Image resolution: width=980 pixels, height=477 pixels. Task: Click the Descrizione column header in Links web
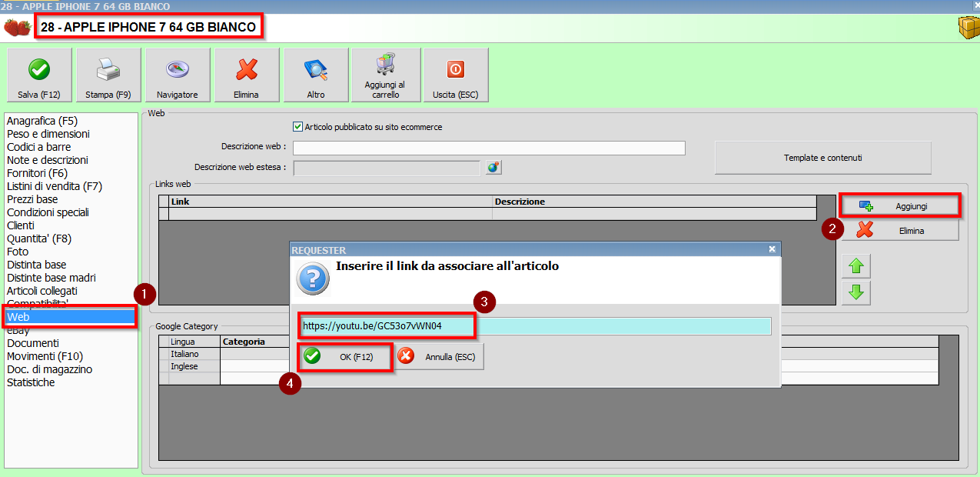655,202
